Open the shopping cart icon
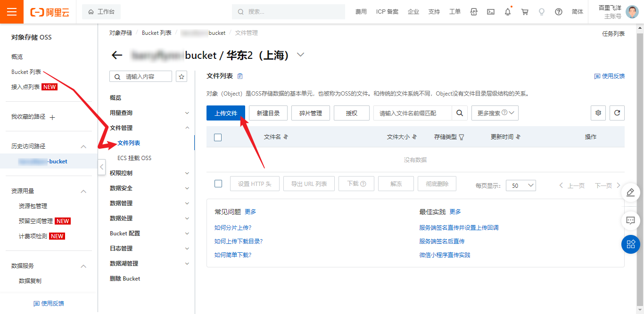The height and width of the screenshot is (314, 644). 525,12
